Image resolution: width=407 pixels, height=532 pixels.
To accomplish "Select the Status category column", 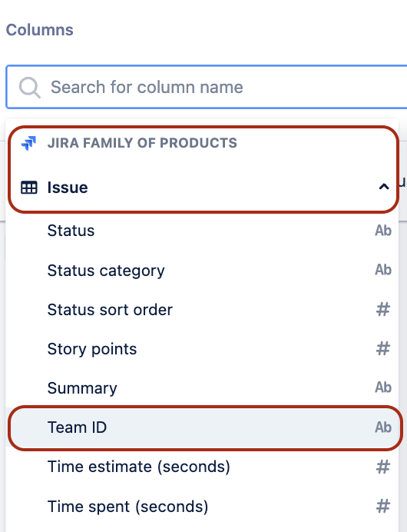I will [202, 271].
